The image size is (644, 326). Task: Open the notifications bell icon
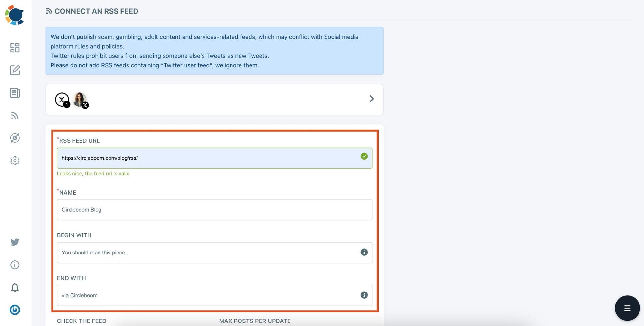click(14, 287)
